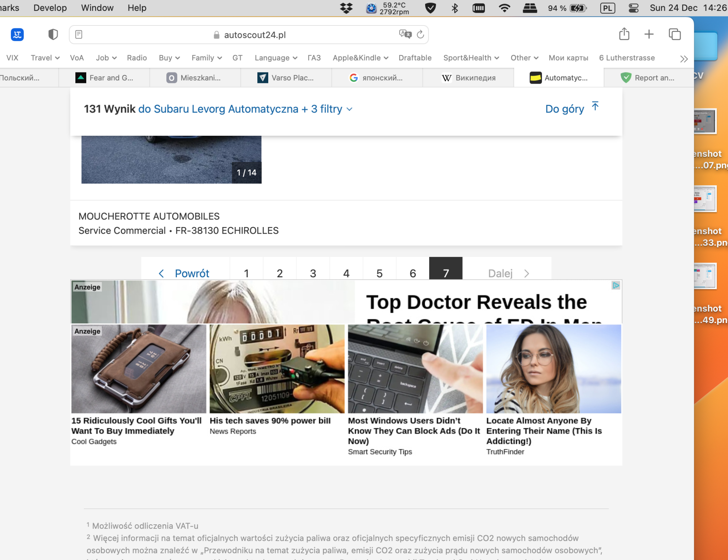The width and height of the screenshot is (728, 560).
Task: Open the Dropbox menu bar icon
Action: (346, 8)
